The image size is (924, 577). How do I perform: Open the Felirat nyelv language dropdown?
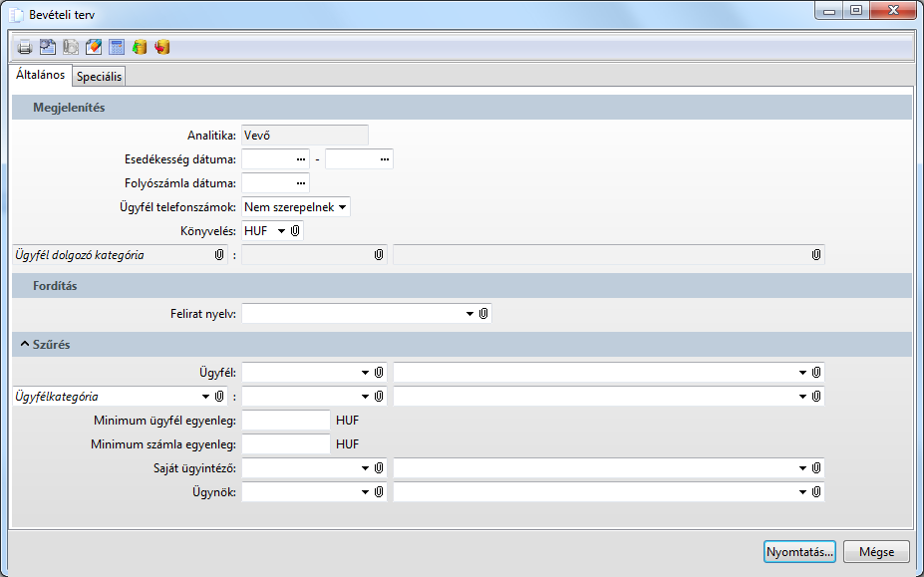(469, 314)
